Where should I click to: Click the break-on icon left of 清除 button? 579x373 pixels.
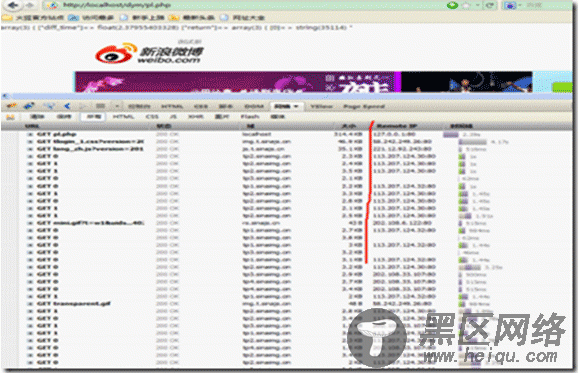pyautogui.click(x=10, y=117)
